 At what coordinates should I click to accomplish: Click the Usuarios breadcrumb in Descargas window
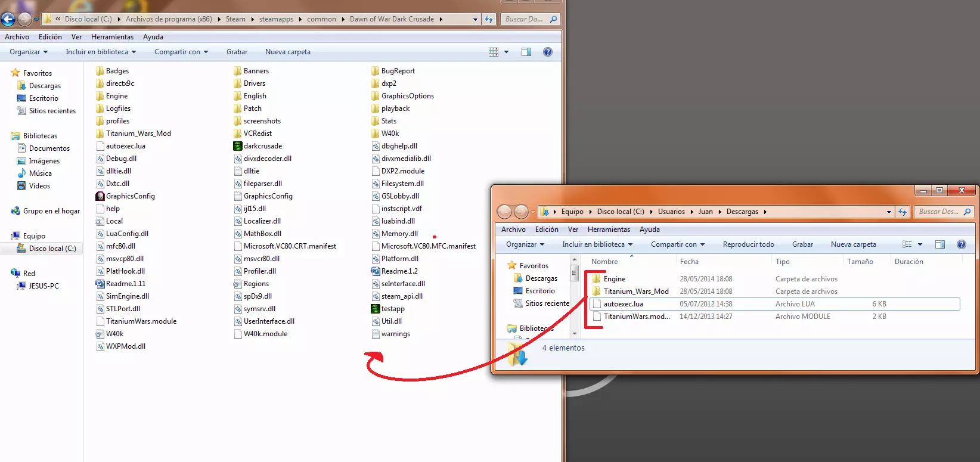(671, 212)
